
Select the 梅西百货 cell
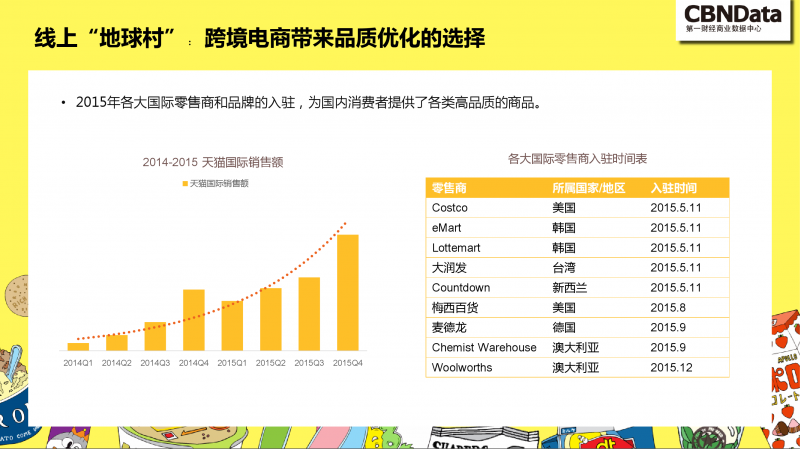(455, 308)
